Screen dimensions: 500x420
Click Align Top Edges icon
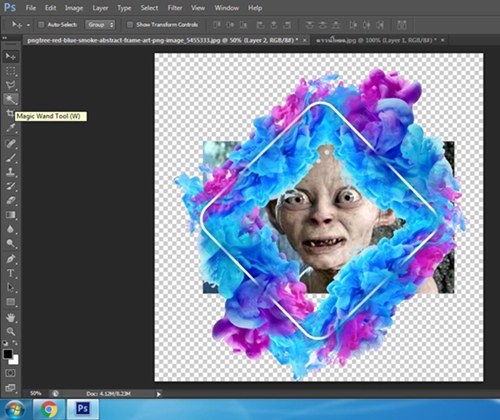pos(217,25)
